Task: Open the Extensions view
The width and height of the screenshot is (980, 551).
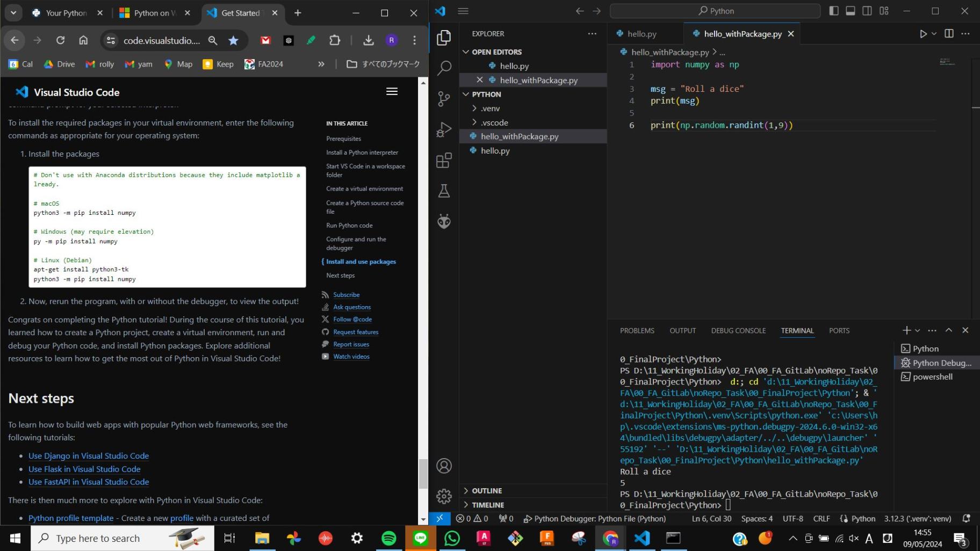Action: tap(444, 160)
